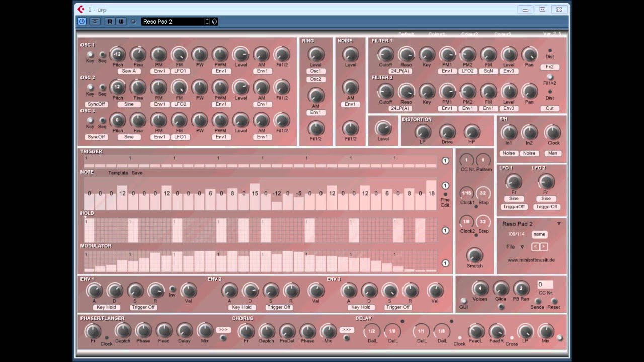The width and height of the screenshot is (644, 362).
Task: Select the Colour2 skin tab
Action: point(469,34)
